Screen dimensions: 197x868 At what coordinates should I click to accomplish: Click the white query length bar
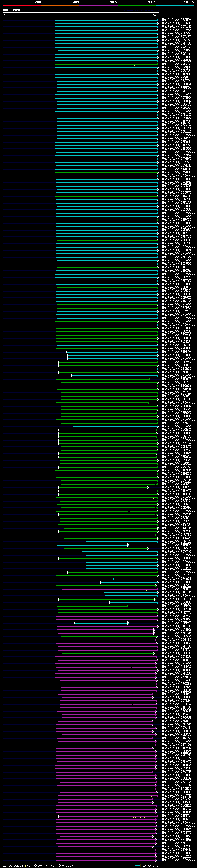click(81, 12)
